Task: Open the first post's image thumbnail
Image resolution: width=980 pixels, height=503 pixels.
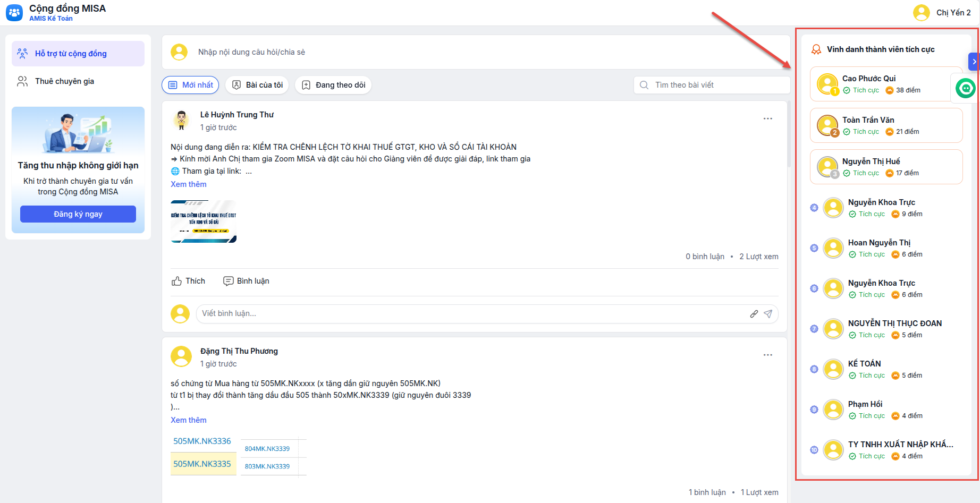Action: pyautogui.click(x=204, y=221)
